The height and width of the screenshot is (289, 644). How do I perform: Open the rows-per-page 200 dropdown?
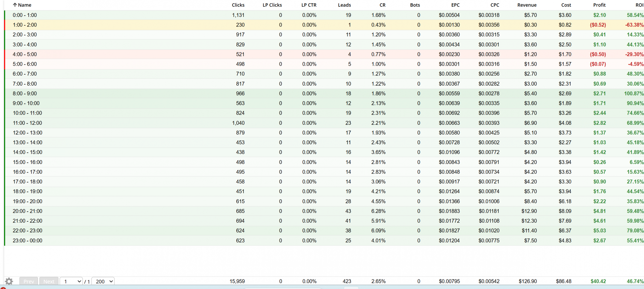click(x=103, y=281)
